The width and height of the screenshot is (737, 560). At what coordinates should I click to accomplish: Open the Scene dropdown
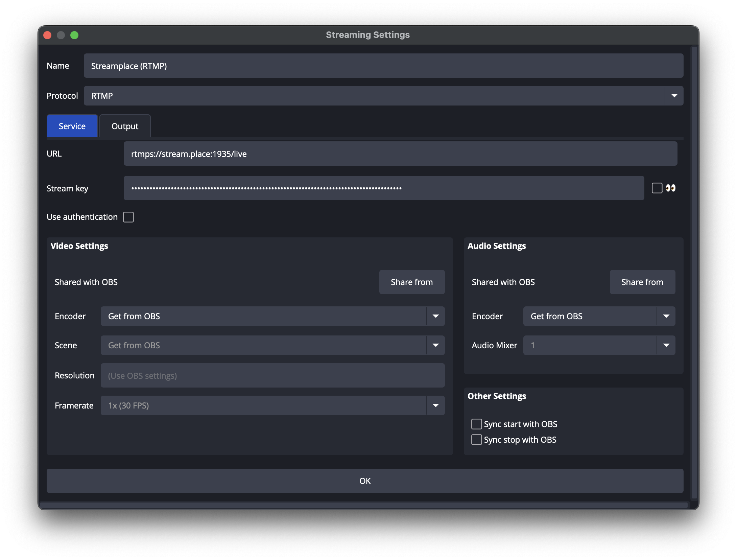coord(436,345)
